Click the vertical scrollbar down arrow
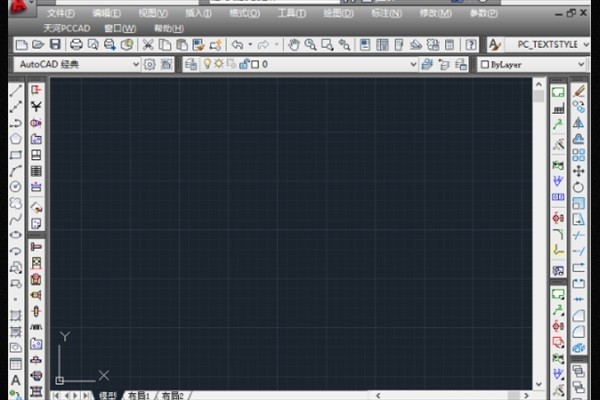The width and height of the screenshot is (600, 400). [x=539, y=384]
